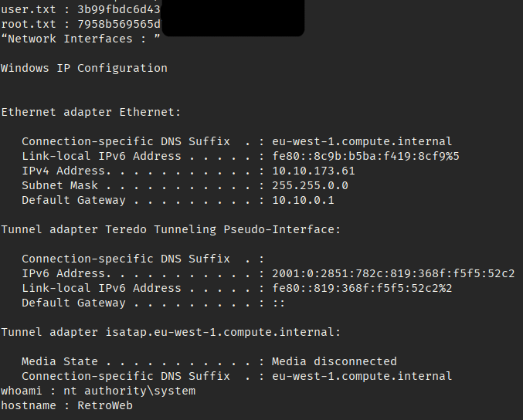Click the user.txt hash line

click(x=80, y=9)
